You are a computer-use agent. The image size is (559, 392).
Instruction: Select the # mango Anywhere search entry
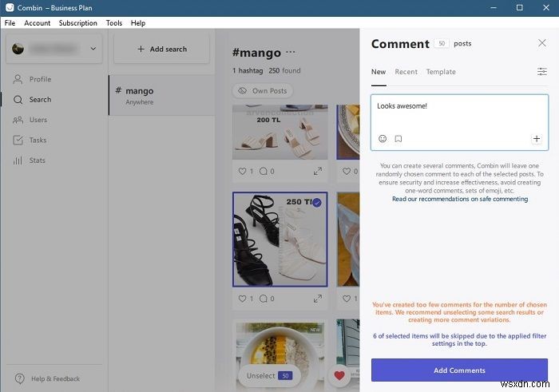(162, 95)
